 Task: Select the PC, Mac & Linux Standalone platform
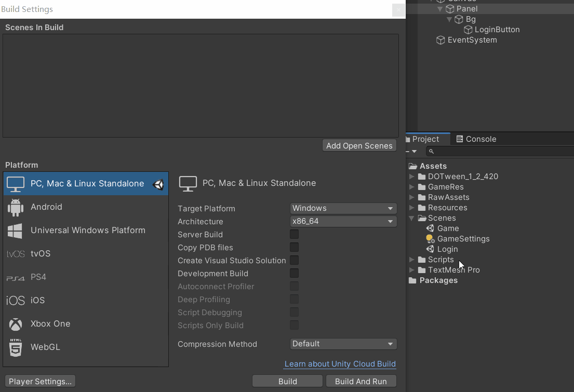coord(86,183)
